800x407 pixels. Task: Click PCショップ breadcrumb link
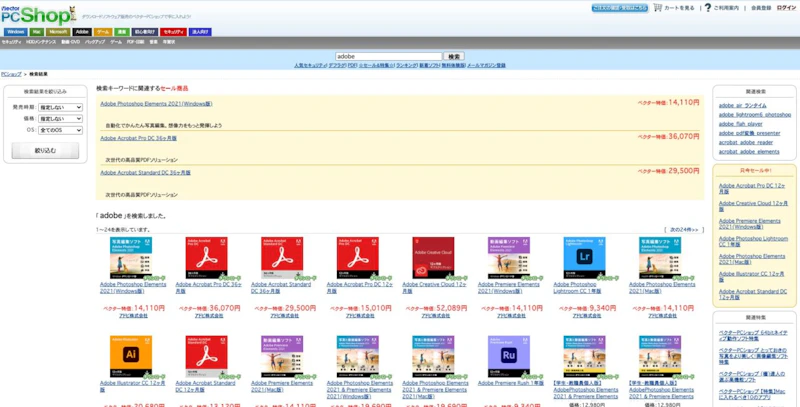(11, 74)
